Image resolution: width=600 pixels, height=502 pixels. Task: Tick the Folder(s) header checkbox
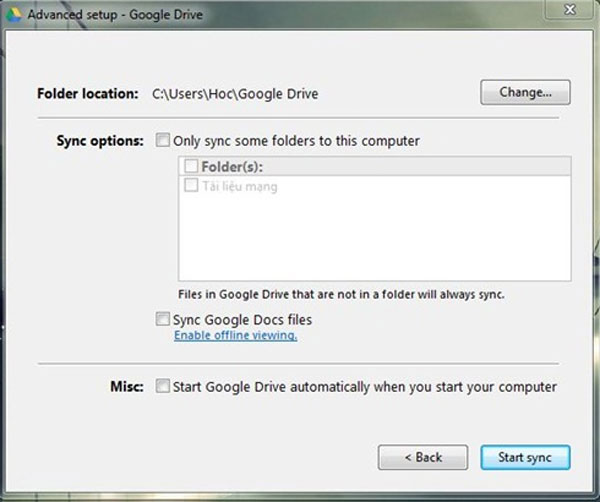191,166
